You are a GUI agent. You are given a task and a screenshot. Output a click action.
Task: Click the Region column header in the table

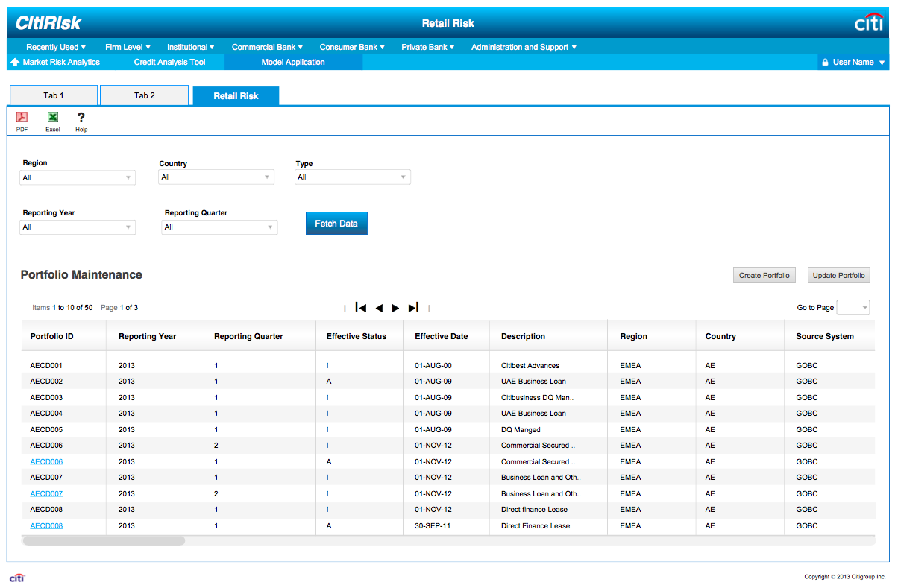(652, 337)
